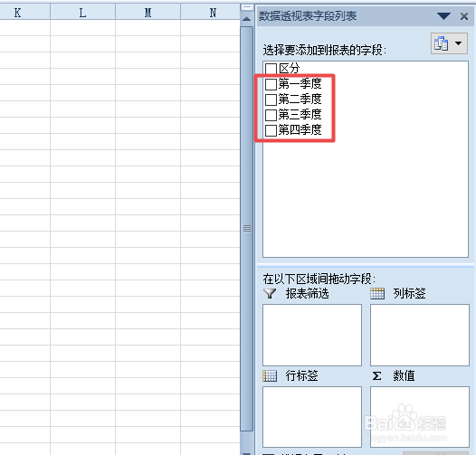Click the pane resize grip beside scrollbar
Image resolution: width=476 pixels, height=455 pixels.
pos(247,229)
